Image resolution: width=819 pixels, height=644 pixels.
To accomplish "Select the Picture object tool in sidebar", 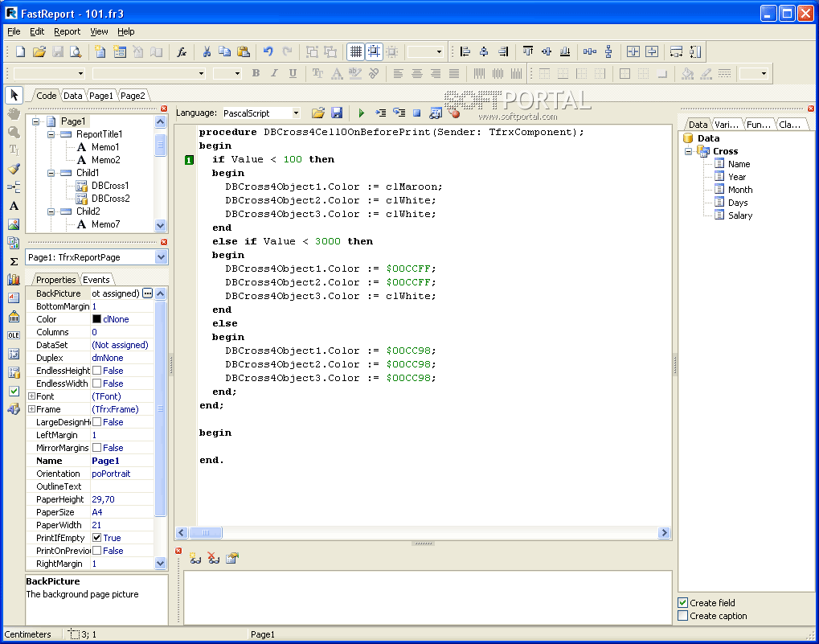I will [14, 224].
